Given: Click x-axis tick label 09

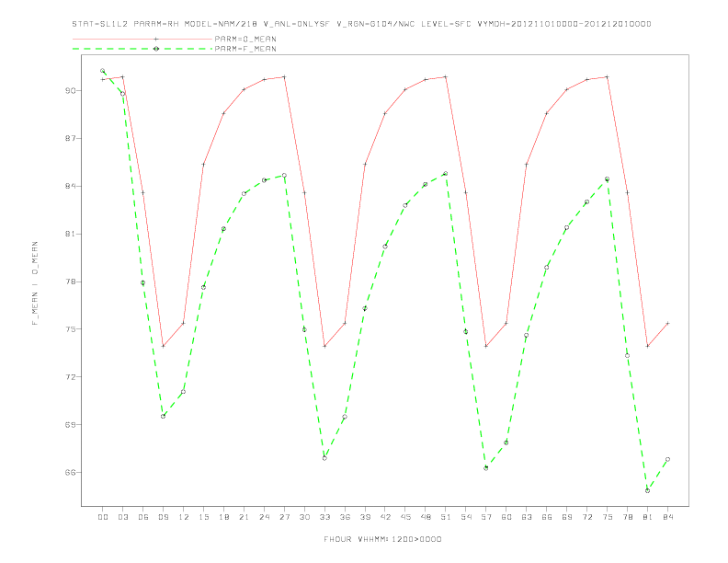Looking at the screenshot, I should coord(163,517).
